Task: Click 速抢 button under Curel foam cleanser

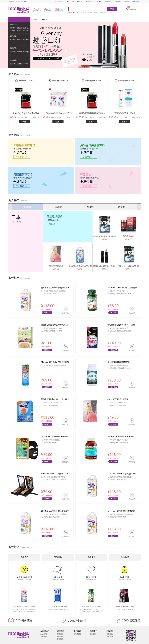Action: pos(124,121)
